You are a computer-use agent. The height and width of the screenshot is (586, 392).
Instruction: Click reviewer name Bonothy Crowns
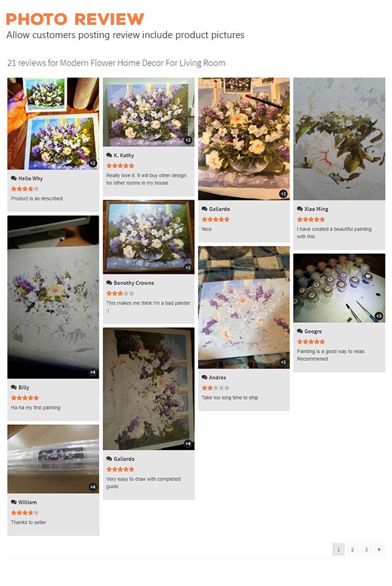pyautogui.click(x=134, y=283)
